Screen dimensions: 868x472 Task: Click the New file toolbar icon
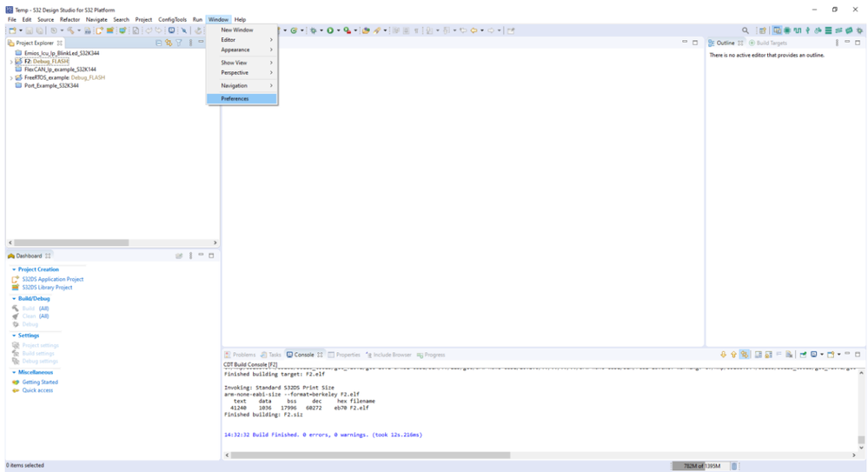(12, 30)
